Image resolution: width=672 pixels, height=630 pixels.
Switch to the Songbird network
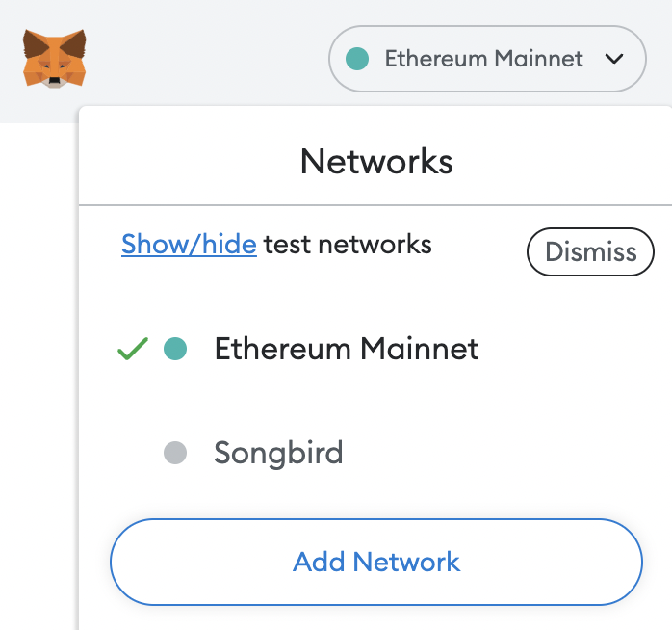point(278,453)
